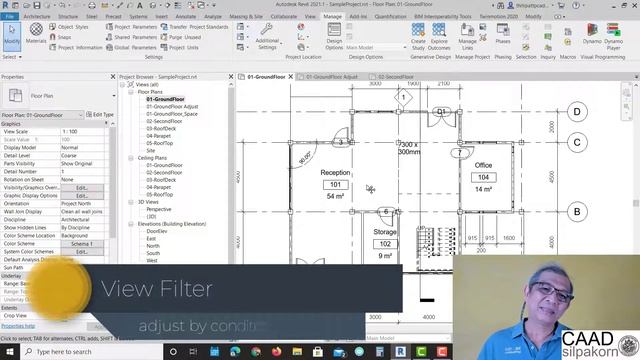Click Edit for System Color Schemes
The width and height of the screenshot is (640, 360).
pyautogui.click(x=82, y=252)
